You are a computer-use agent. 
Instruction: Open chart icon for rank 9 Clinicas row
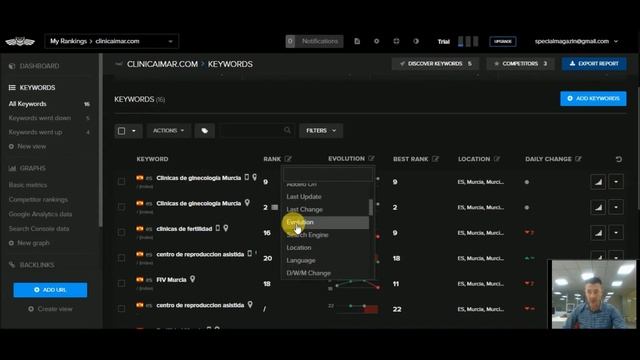(598, 182)
